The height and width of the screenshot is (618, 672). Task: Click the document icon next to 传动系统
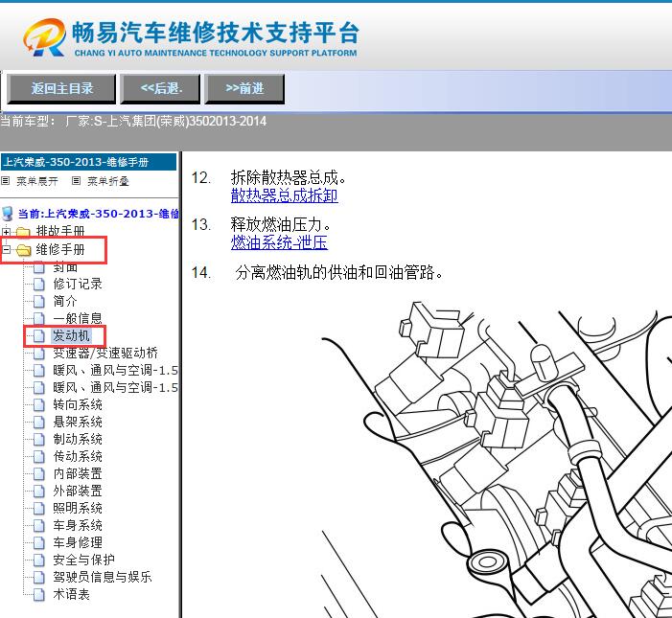(x=39, y=456)
